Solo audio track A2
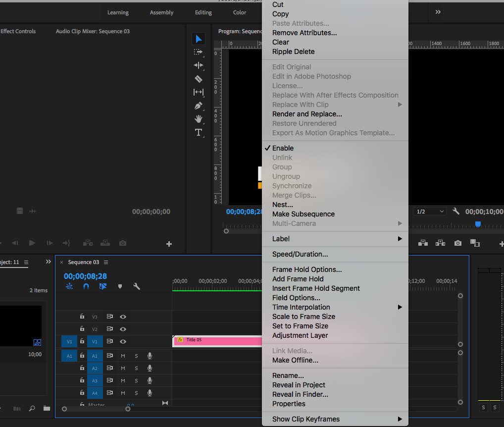The height and width of the screenshot is (427, 504). click(136, 368)
